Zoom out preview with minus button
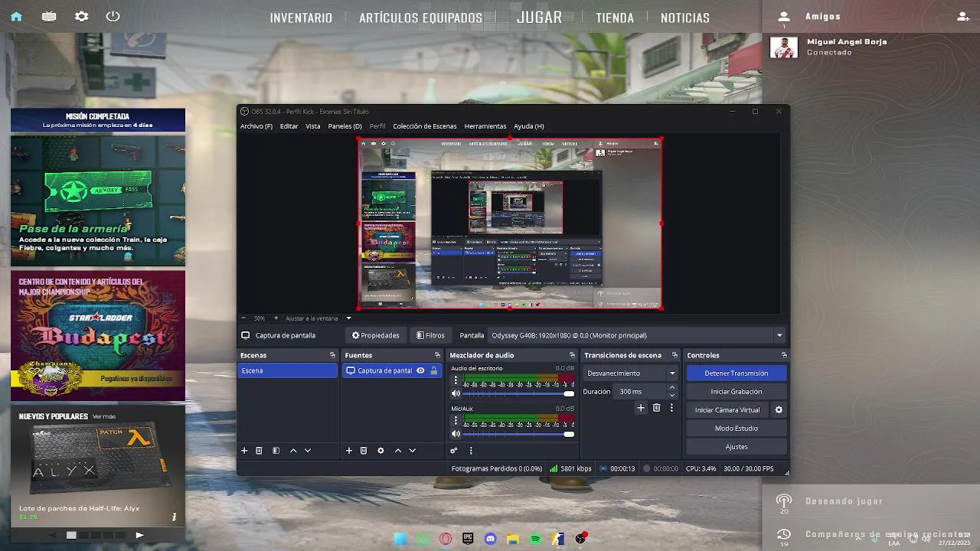This screenshot has width=980, height=551. click(x=243, y=318)
